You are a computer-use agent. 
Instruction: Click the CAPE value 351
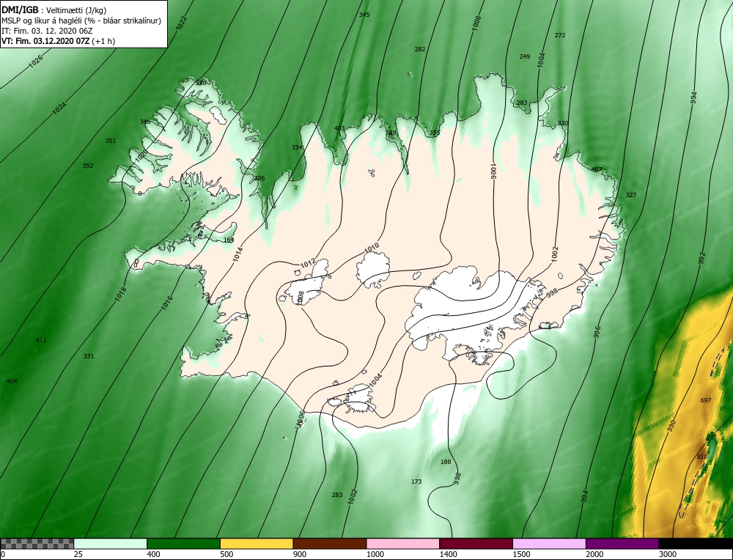(x=111, y=141)
